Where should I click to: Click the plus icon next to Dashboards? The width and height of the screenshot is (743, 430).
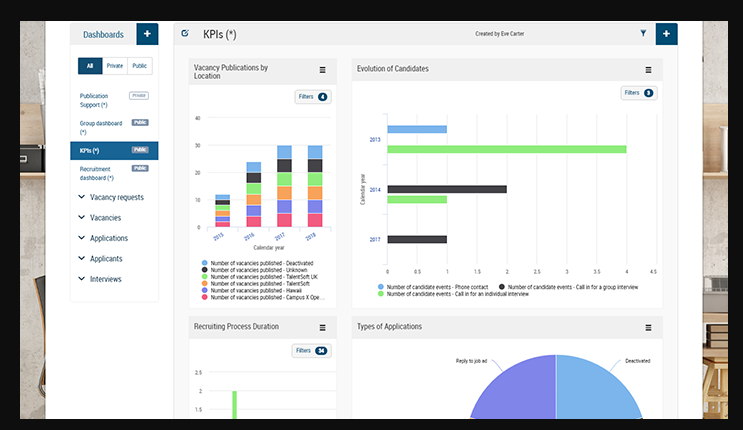[146, 34]
